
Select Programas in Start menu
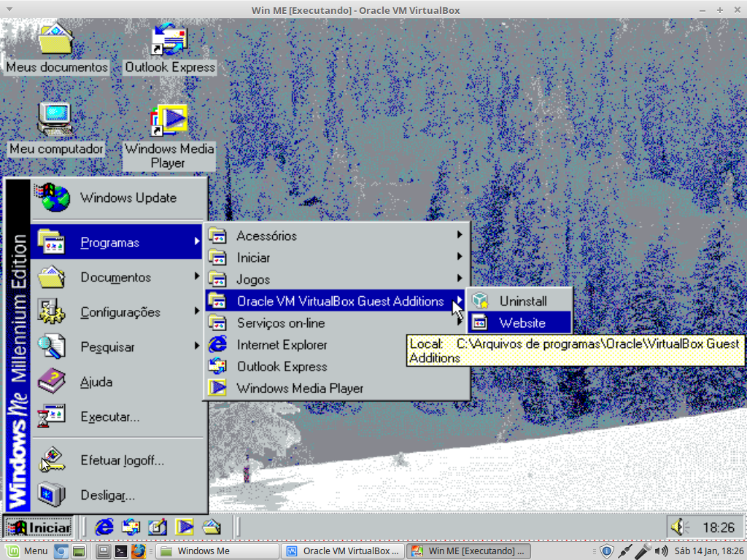pyautogui.click(x=117, y=242)
